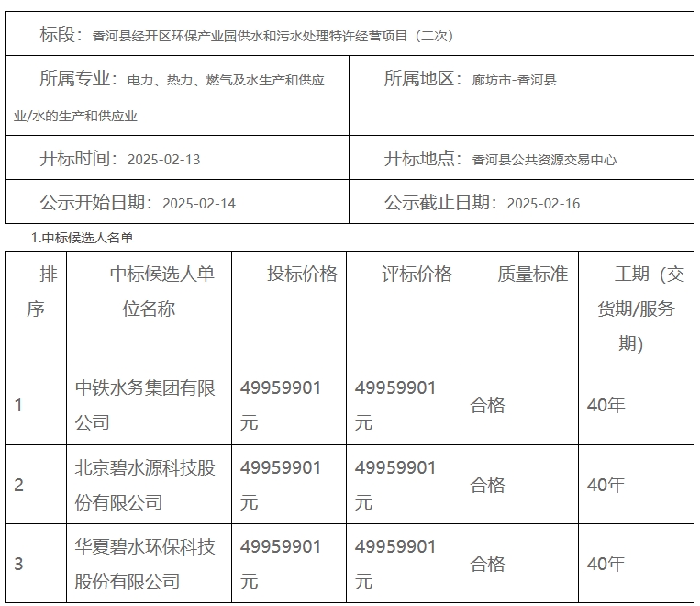This screenshot has height=606, width=700.
Task: Select the company 中铁水务集团有限公司
Action: coord(145,405)
